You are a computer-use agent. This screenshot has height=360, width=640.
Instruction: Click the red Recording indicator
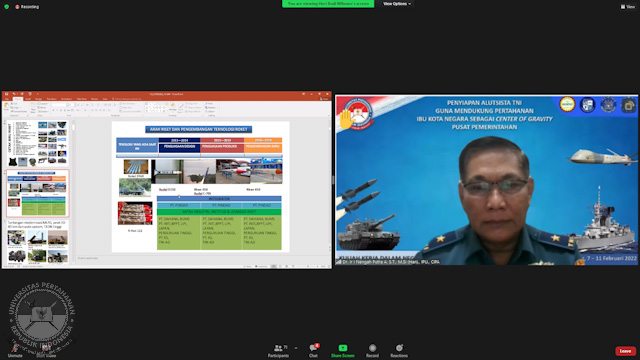click(27, 7)
